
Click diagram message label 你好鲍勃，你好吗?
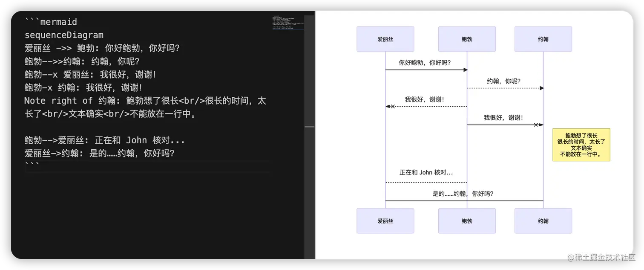(425, 63)
